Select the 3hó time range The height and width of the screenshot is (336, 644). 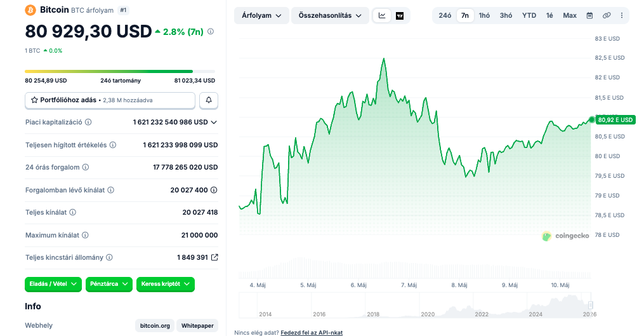click(x=506, y=16)
